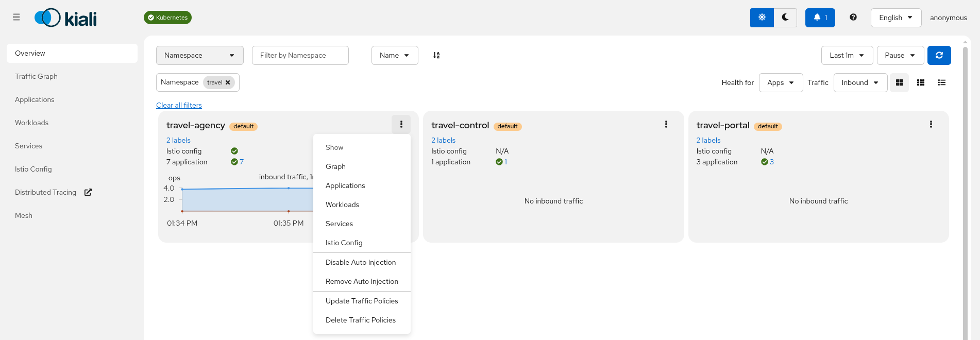Image resolution: width=980 pixels, height=340 pixels.
Task: Click the travel-agency namespace title
Action: click(x=196, y=125)
